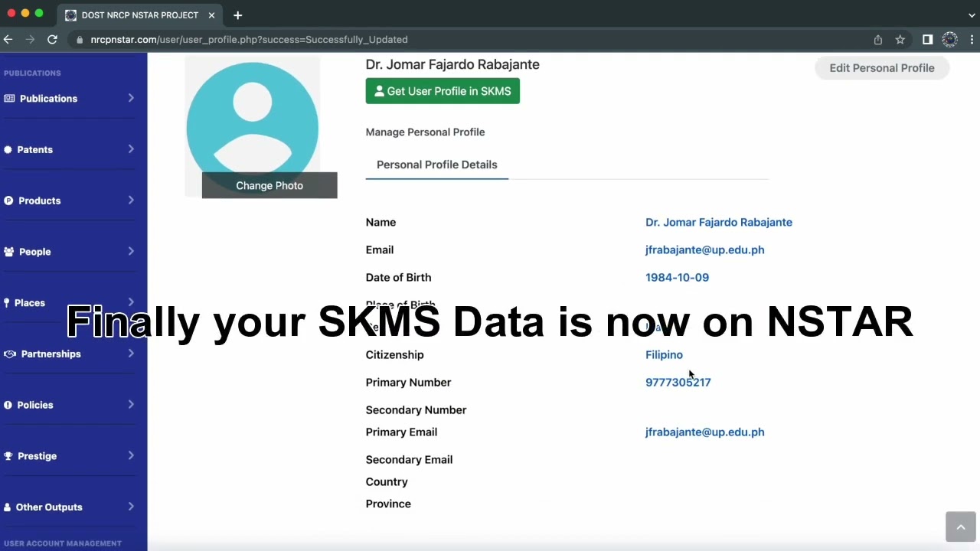Click the Publications sidebar icon
This screenshot has width=980, height=551.
(x=9, y=99)
